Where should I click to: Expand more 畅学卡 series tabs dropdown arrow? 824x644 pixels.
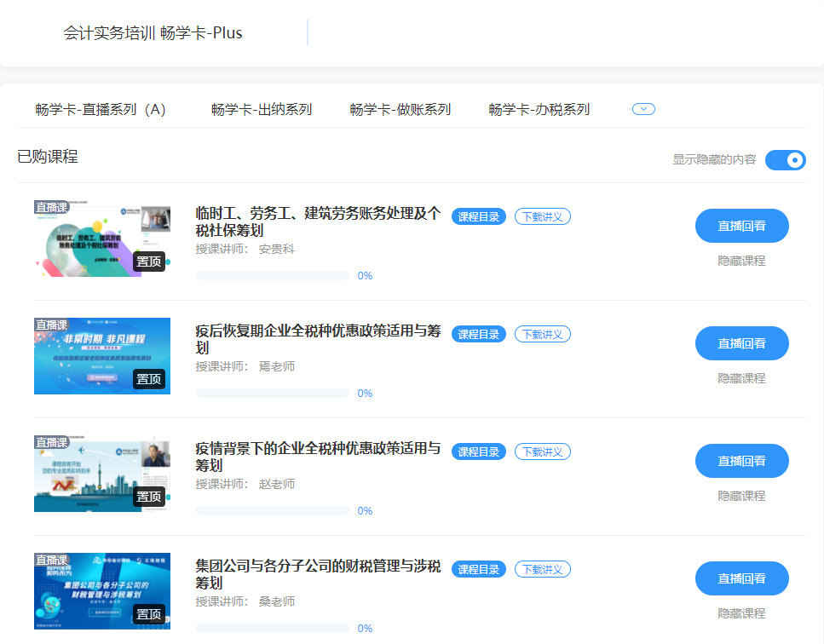click(643, 109)
